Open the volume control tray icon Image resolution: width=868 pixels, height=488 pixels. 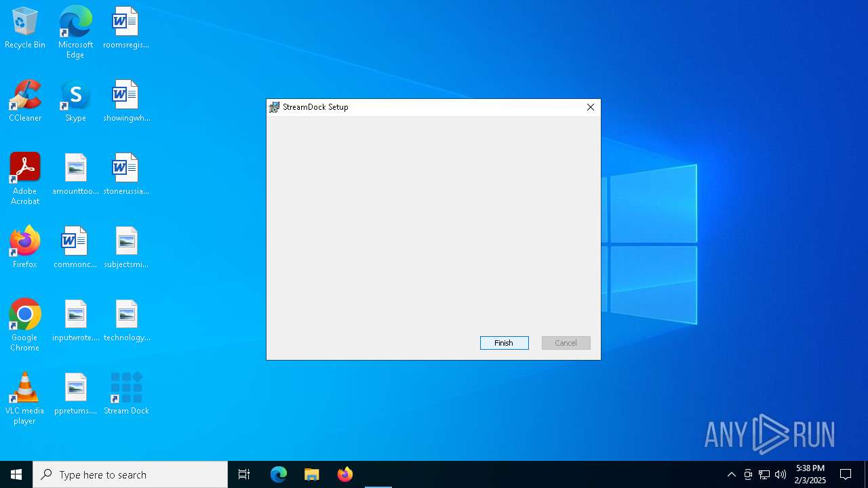coord(781,474)
